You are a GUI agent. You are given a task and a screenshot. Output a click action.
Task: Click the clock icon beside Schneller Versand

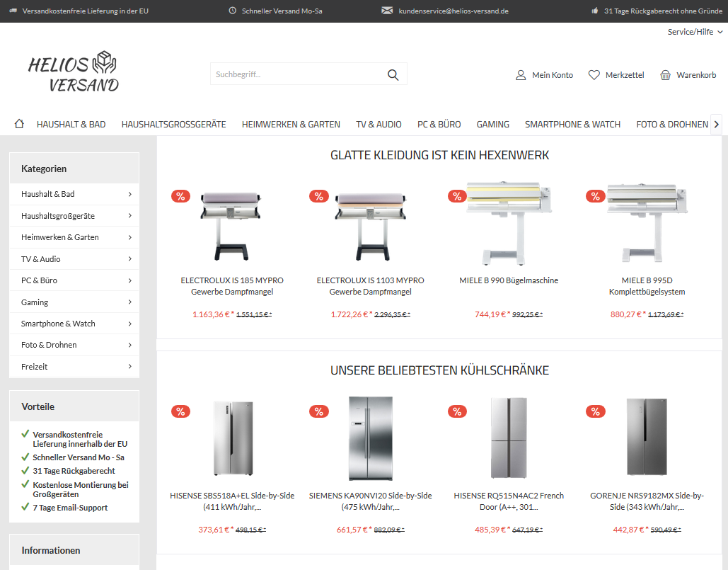pos(233,11)
